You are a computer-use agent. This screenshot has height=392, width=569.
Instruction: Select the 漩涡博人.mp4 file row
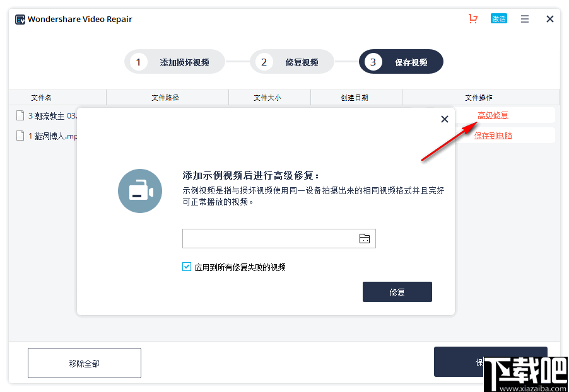point(44,135)
